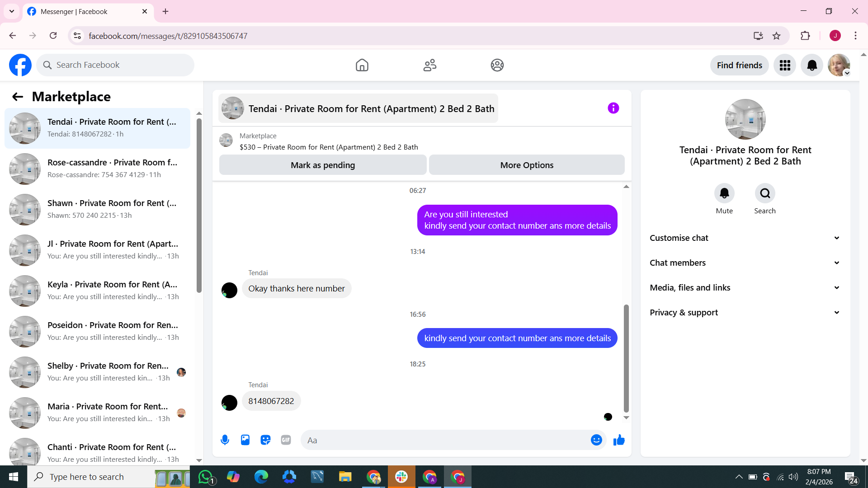Click Mark as pending button
This screenshot has width=868, height=488.
pyautogui.click(x=323, y=165)
